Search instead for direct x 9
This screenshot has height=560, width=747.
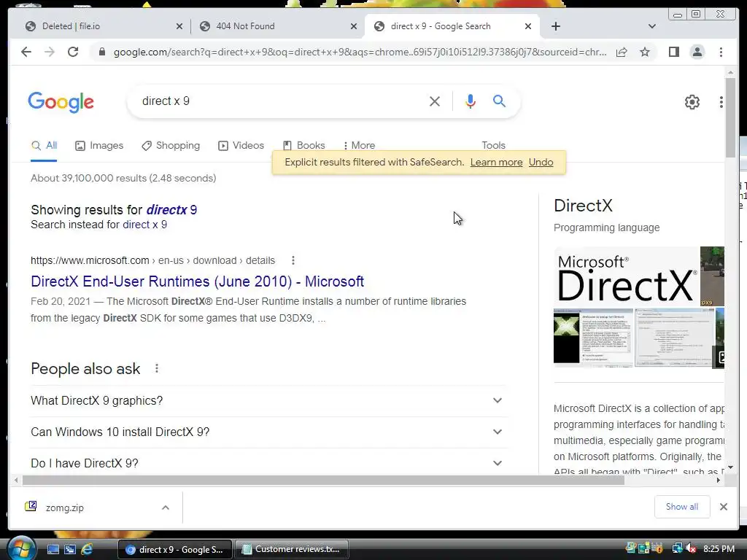click(x=145, y=225)
